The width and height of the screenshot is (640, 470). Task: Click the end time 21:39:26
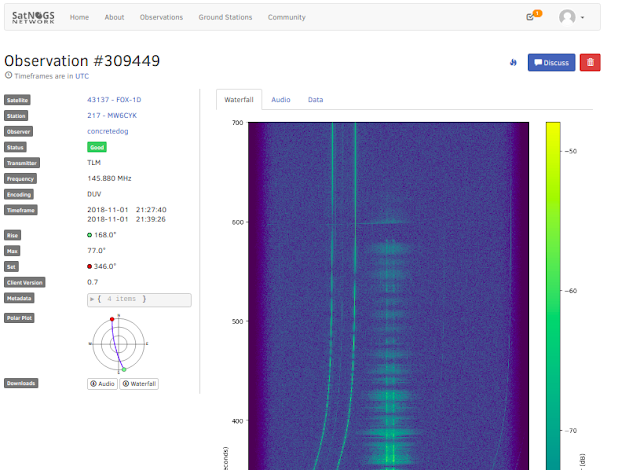coord(151,219)
